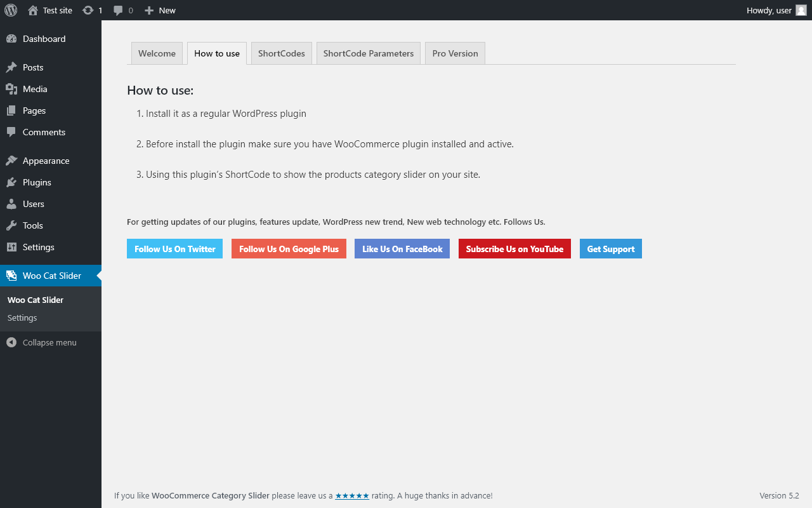Open Settings under Woo Cat Slider
812x508 pixels.
click(22, 317)
